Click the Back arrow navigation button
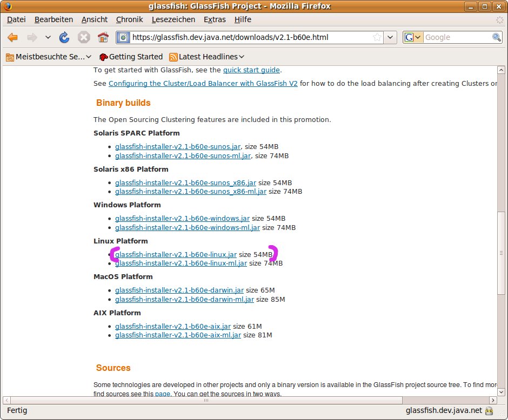The width and height of the screenshot is (508, 420). tap(12, 37)
